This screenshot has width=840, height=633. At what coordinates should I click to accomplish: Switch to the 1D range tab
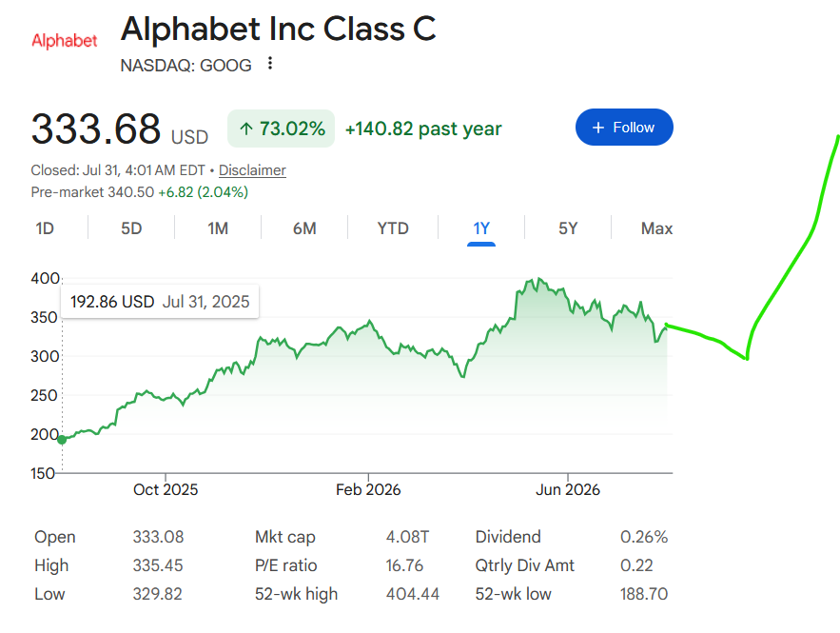click(45, 228)
